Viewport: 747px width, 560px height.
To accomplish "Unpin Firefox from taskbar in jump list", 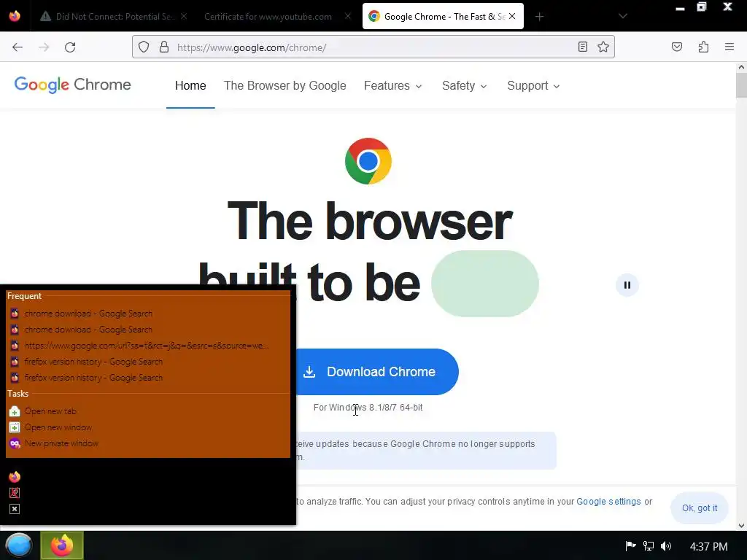I will (15, 493).
